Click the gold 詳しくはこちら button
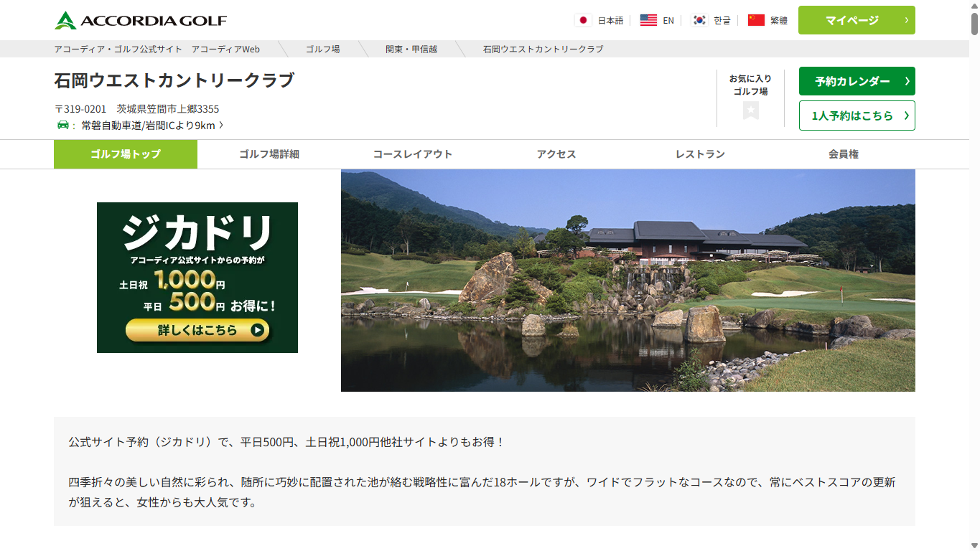 197,330
